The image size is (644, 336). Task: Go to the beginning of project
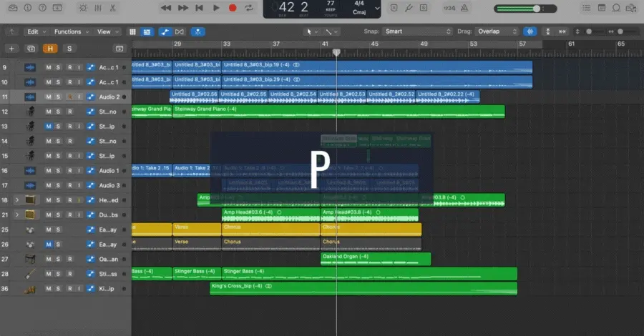coord(200,8)
